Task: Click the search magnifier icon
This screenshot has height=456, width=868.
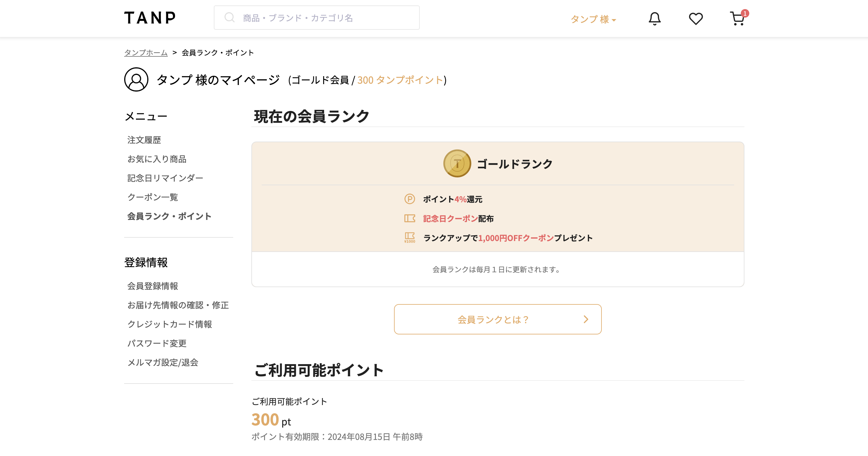Action: (230, 17)
